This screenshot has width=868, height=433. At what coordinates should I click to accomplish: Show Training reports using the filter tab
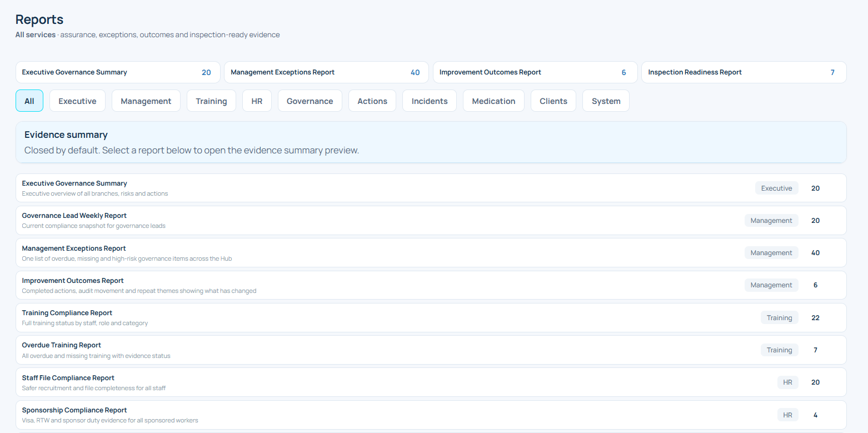(211, 101)
